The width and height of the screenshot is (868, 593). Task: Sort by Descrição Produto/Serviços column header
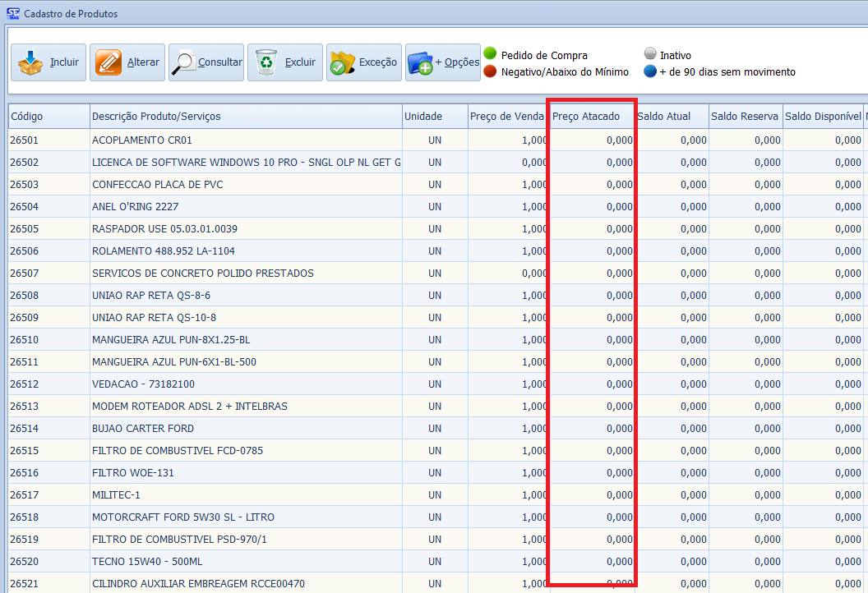tap(245, 117)
